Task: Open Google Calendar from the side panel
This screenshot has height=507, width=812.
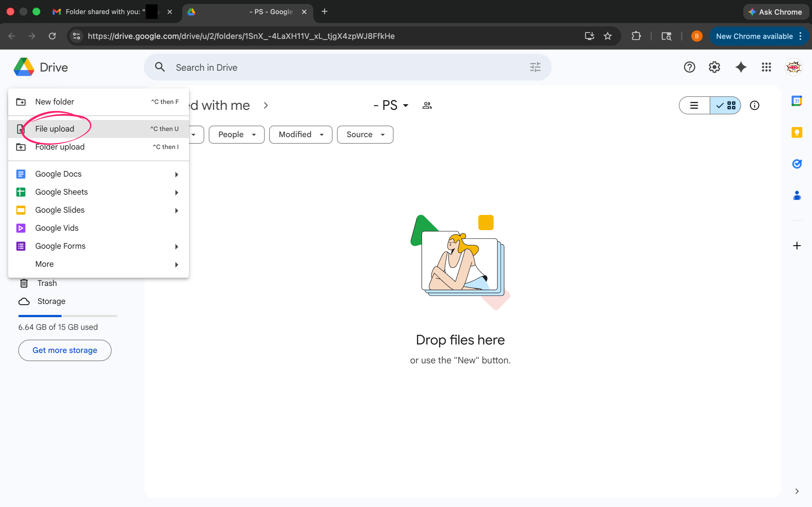Action: tap(796, 101)
